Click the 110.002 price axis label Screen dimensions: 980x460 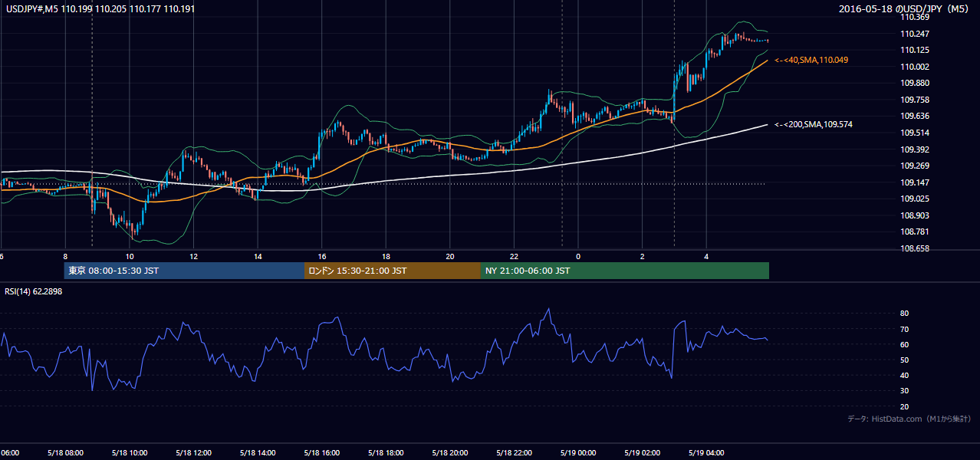tap(915, 67)
